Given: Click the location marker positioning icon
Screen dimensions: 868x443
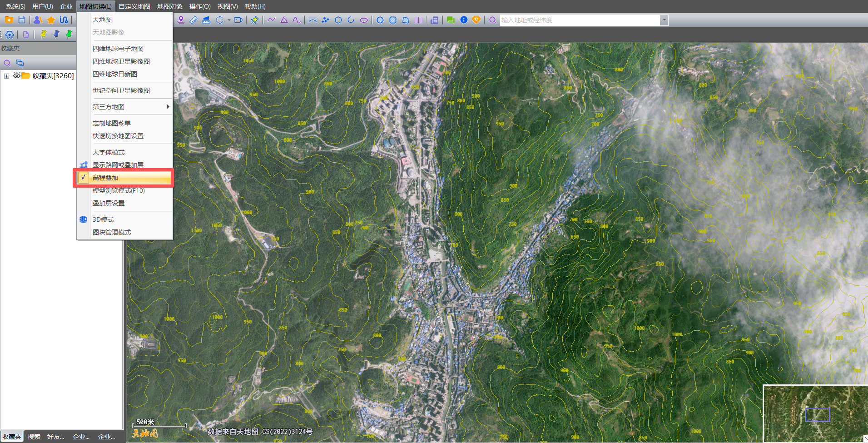Looking at the screenshot, I should tap(181, 20).
